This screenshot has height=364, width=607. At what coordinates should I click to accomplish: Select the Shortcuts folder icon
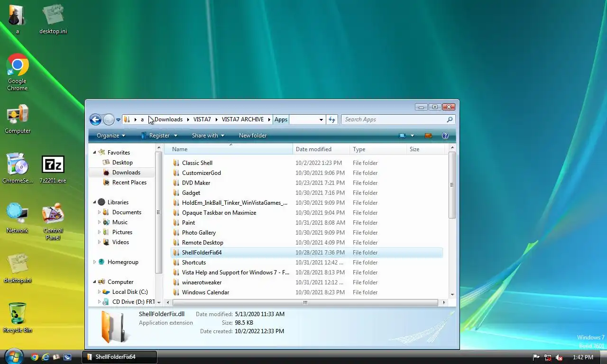(176, 263)
